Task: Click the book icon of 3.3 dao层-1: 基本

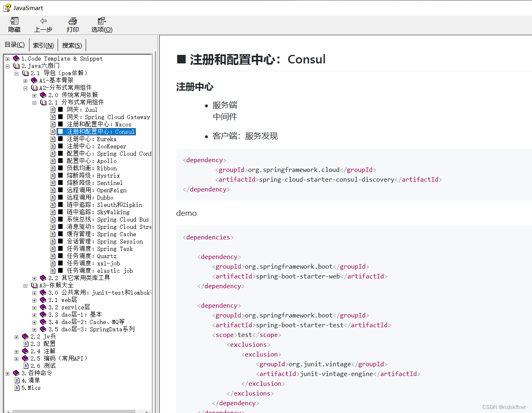Action: [43, 315]
